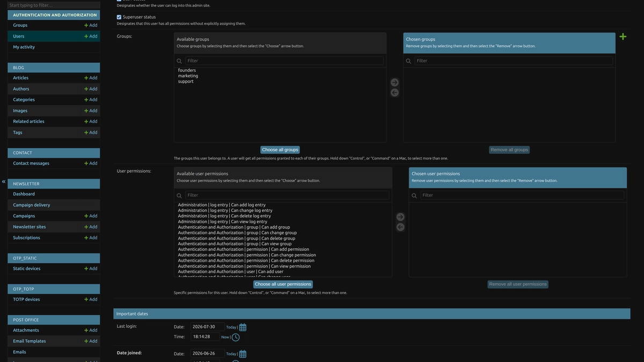This screenshot has height=362, width=644.
Task: Select 'group | Can add group' permission
Action: click(x=234, y=227)
